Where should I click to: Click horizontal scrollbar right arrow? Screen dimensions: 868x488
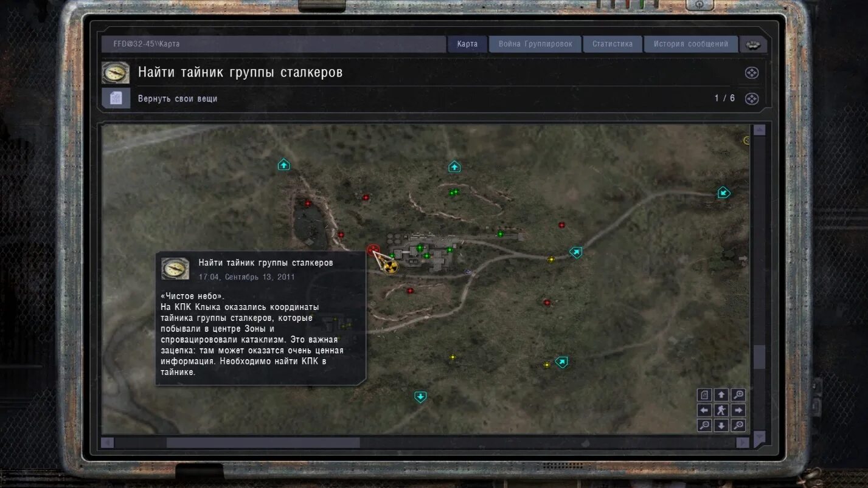point(743,442)
